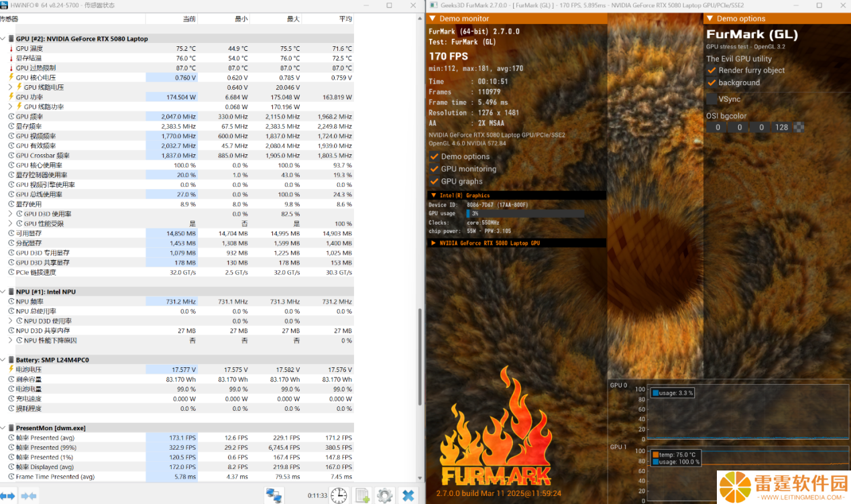This screenshot has width=851, height=504.
Task: Select the 75.2 °C GPU temperature value
Action: (186, 49)
